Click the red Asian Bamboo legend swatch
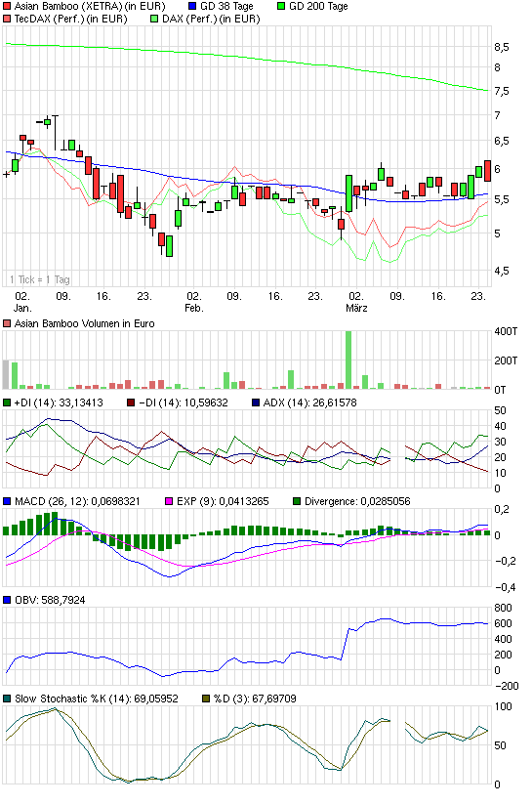Viewport: 532px width, 805px height. tap(7, 7)
